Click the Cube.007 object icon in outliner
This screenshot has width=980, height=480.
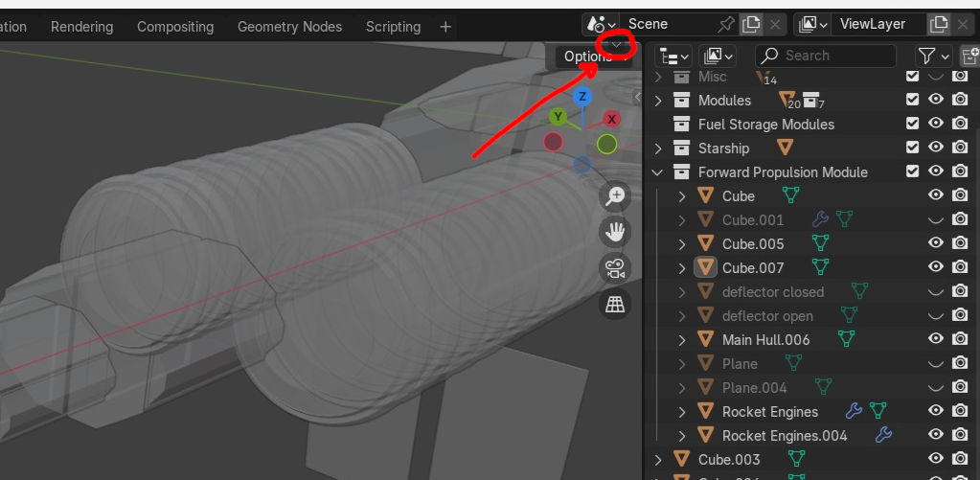[x=706, y=267]
